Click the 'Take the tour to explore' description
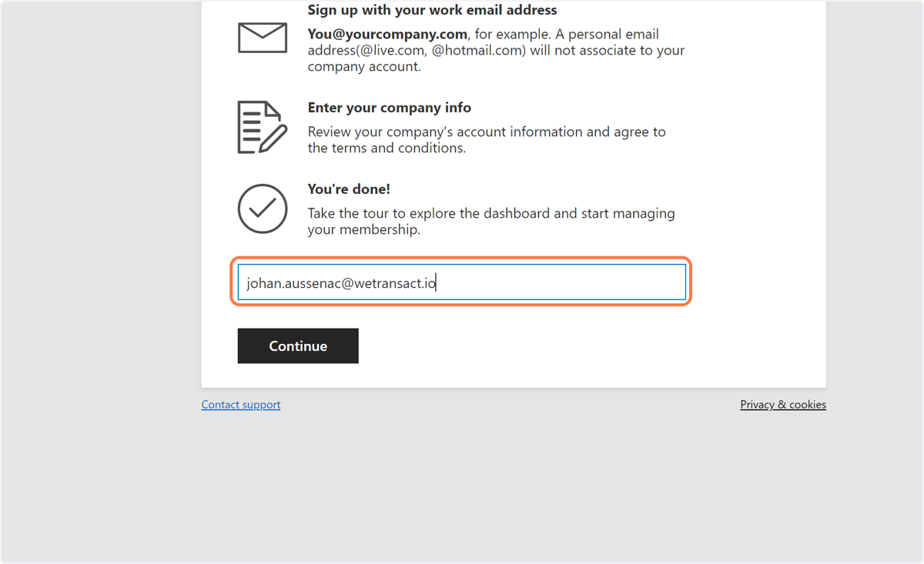The image size is (924, 564). pos(491,222)
